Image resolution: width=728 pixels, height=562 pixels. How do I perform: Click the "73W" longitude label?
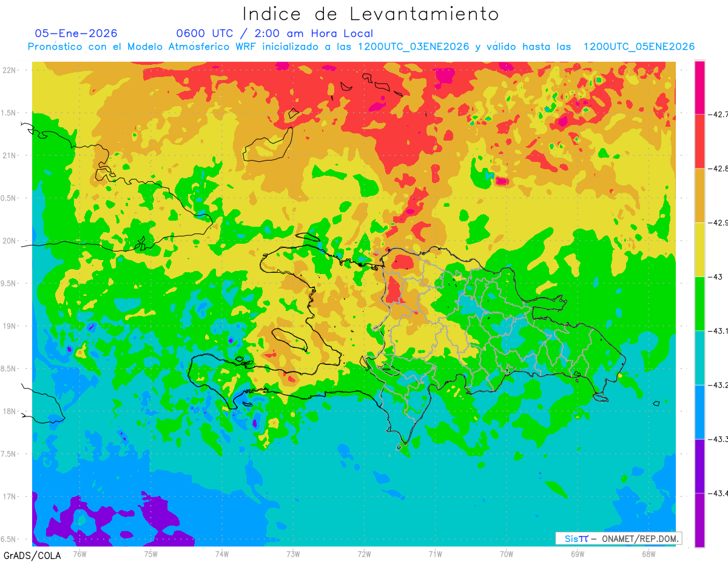(293, 554)
